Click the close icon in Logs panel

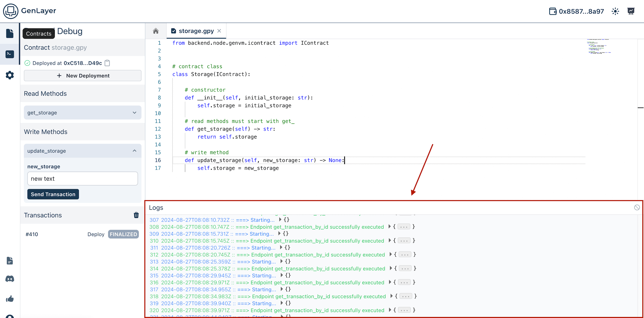pyautogui.click(x=637, y=207)
